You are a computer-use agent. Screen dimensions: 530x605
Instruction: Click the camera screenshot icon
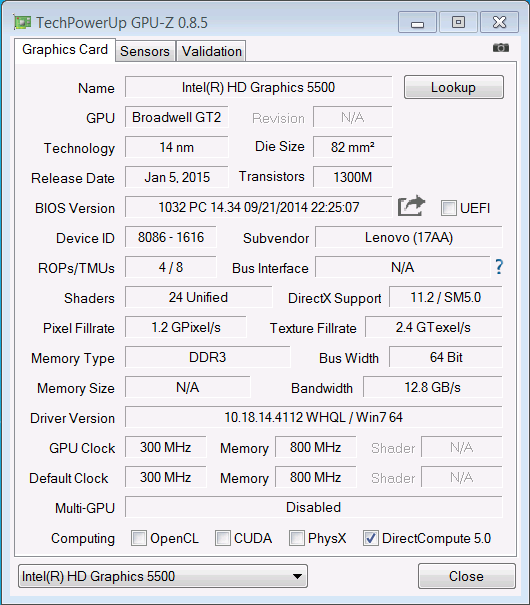[501, 48]
